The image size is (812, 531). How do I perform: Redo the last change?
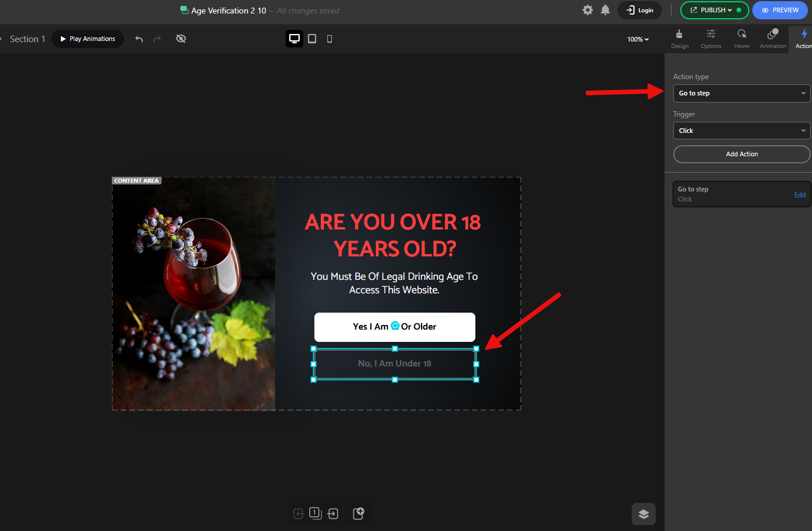(157, 39)
